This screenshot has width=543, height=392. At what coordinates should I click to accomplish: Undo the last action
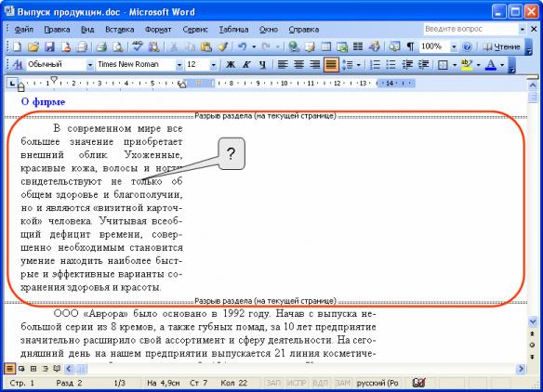(x=242, y=46)
